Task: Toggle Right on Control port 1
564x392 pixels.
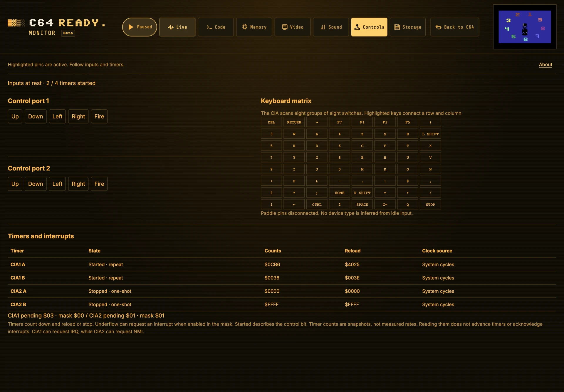Action: pos(78,116)
